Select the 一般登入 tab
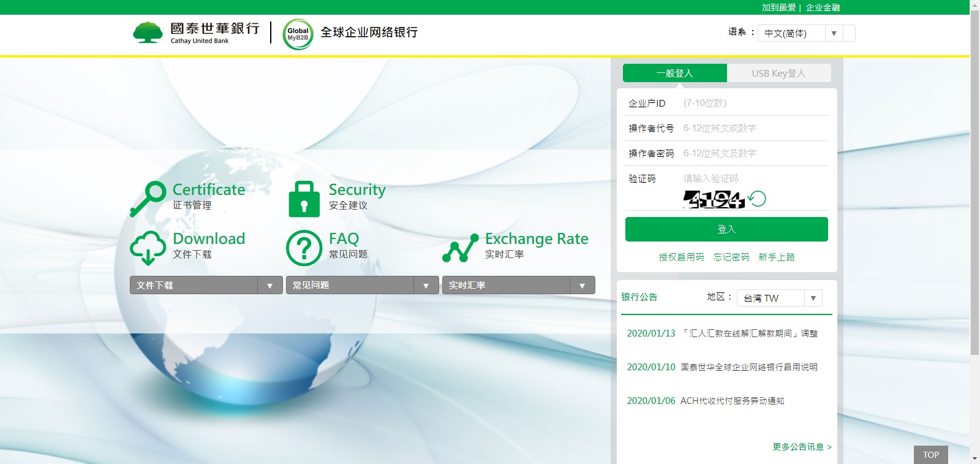Screen dimensions: 980x464 coord(674,73)
